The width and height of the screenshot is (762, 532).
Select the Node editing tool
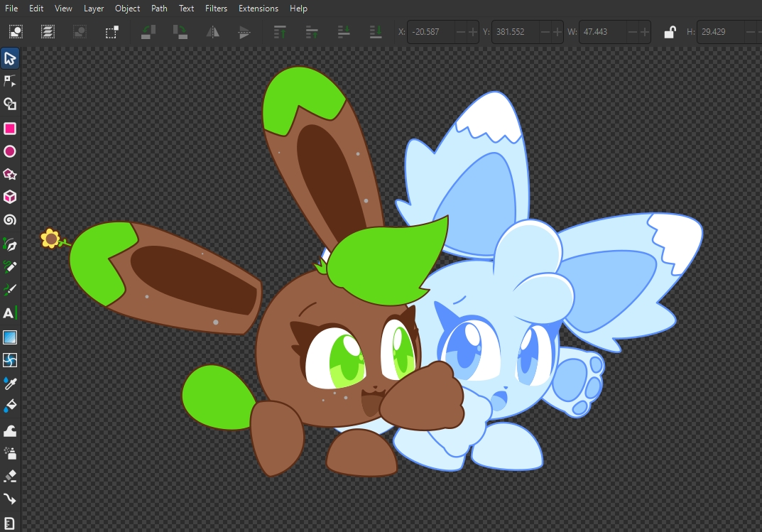(10, 81)
